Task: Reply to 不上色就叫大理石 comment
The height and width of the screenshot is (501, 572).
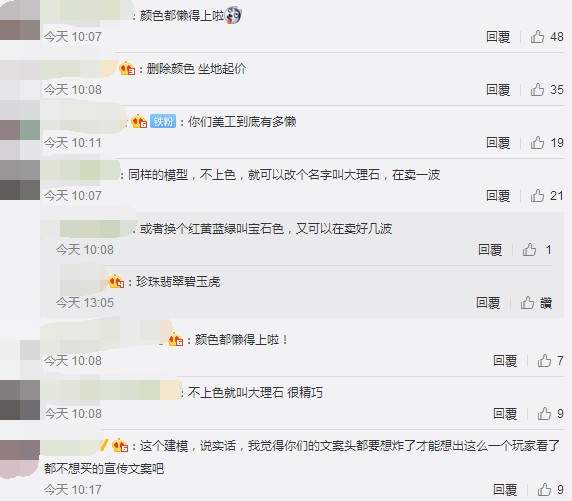Action: point(505,413)
